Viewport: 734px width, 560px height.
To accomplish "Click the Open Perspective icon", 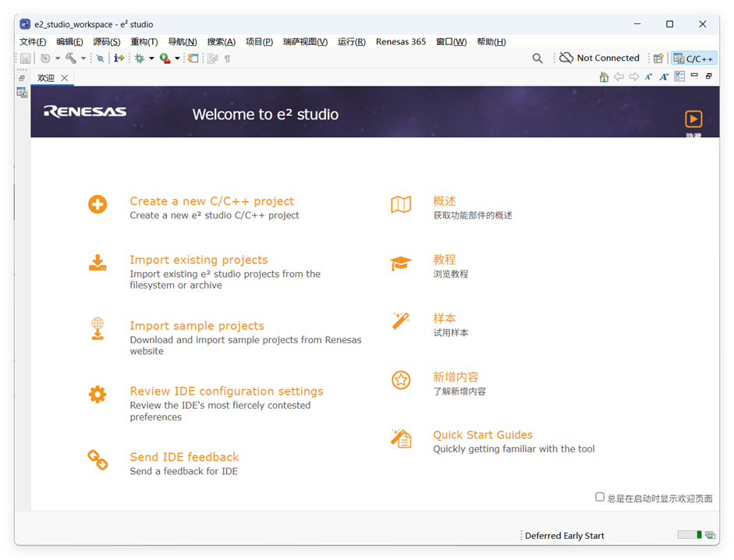I will tap(658, 58).
